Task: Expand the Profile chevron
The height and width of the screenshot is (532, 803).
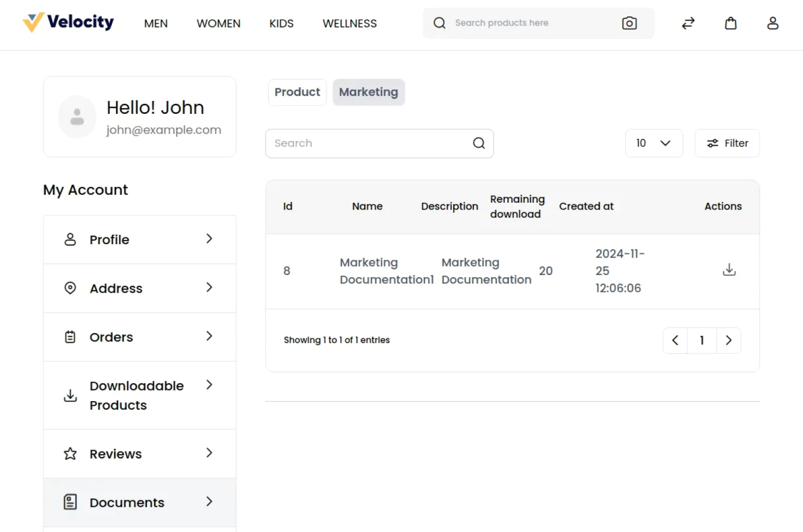Action: pos(209,239)
